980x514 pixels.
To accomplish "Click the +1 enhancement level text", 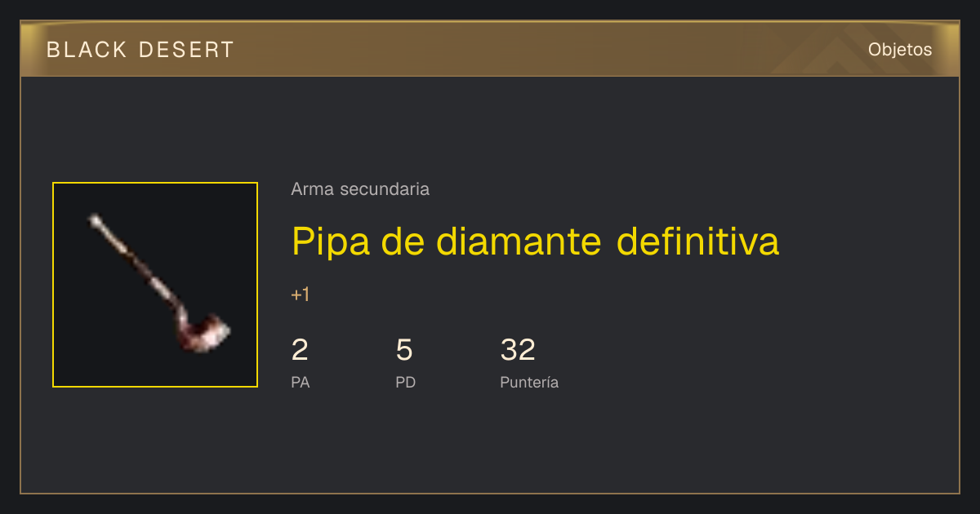I will tap(301, 295).
